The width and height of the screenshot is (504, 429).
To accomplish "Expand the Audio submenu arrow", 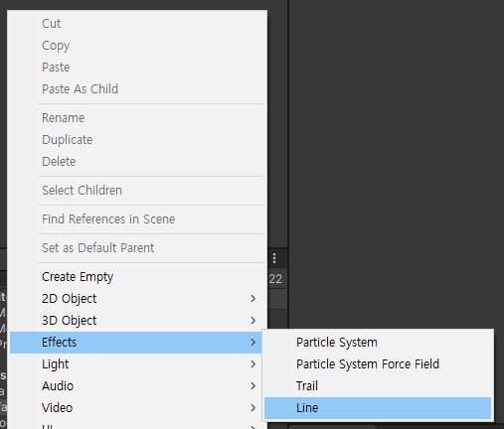I will (253, 386).
